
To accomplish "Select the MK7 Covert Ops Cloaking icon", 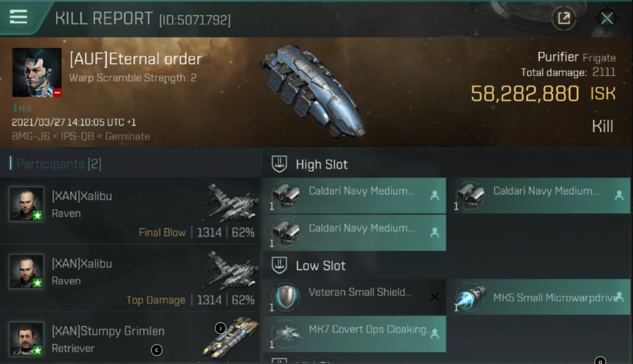I will click(286, 334).
